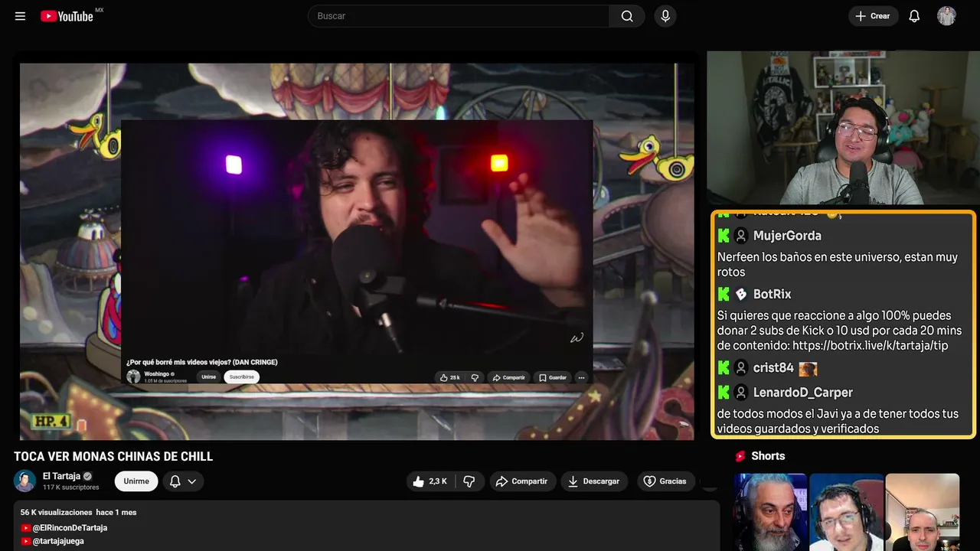
Task: Click the 'LenardoD_Carper' username in chat
Action: (803, 393)
